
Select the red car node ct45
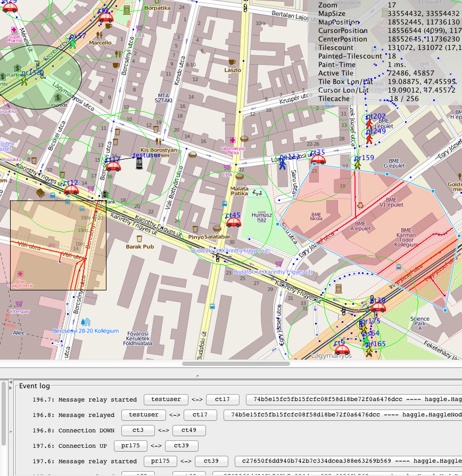233,222
